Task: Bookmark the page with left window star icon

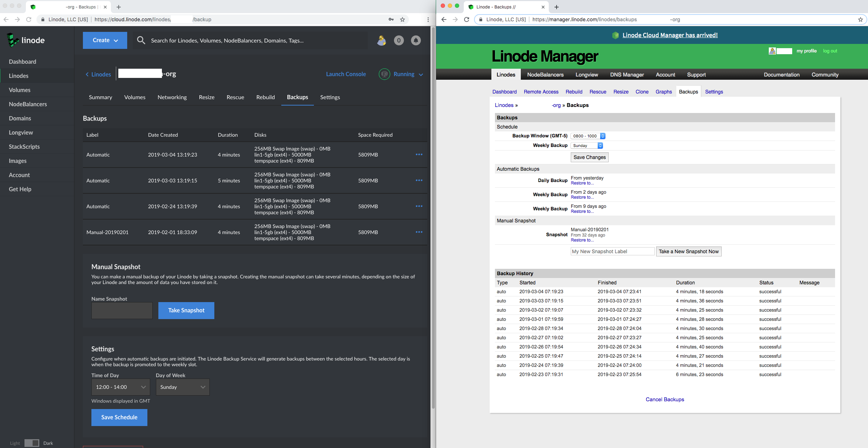Action: [x=402, y=19]
